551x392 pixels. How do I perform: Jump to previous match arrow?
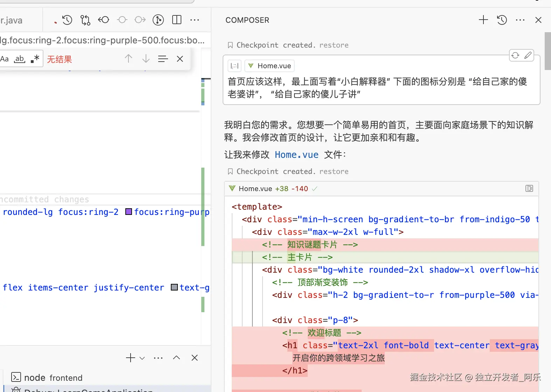[x=128, y=58]
